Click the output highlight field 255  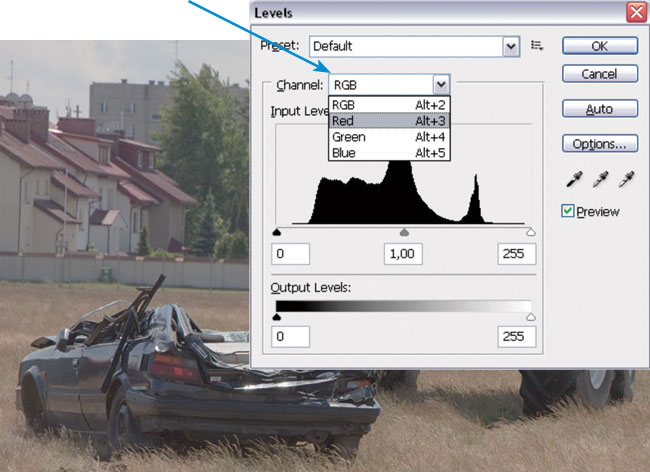517,336
